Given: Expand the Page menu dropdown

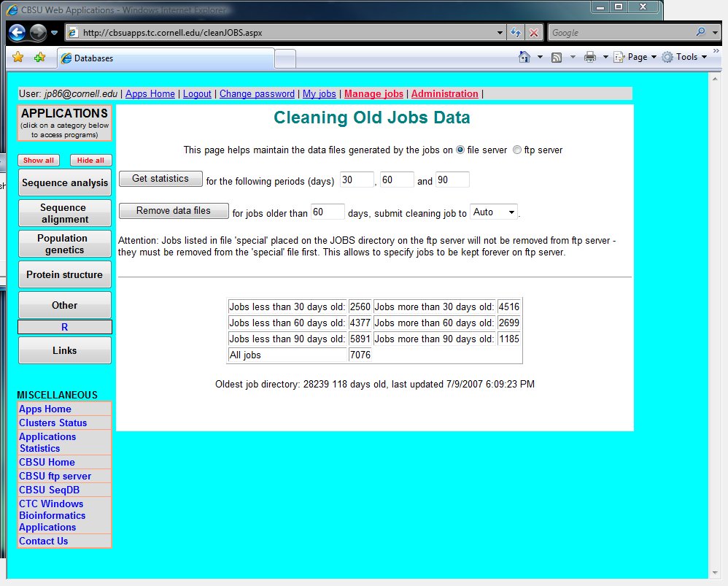Looking at the screenshot, I should [x=637, y=57].
